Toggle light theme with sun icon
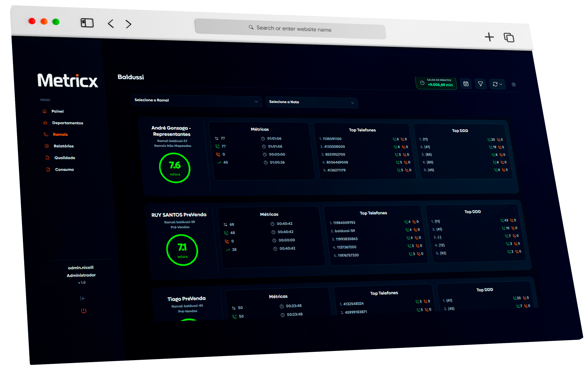 click(x=513, y=84)
